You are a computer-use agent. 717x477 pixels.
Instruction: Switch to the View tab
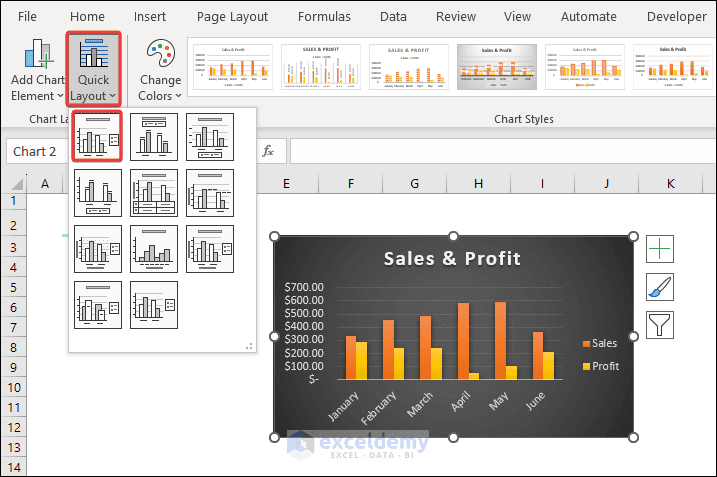coord(517,16)
